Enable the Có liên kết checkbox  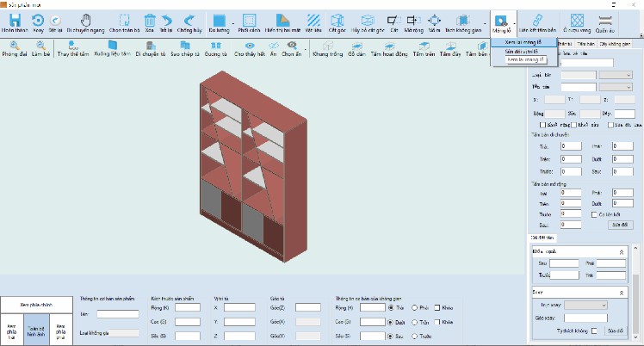[594, 214]
